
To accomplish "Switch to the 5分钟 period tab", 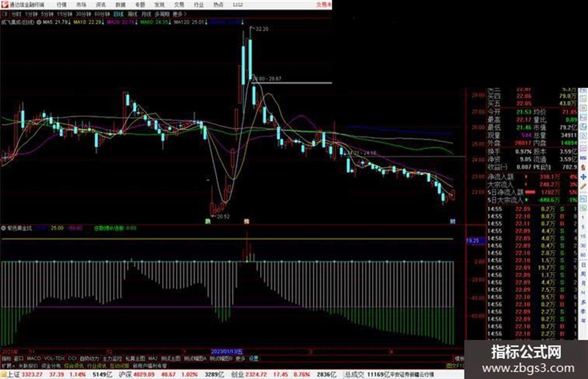I will [47, 14].
